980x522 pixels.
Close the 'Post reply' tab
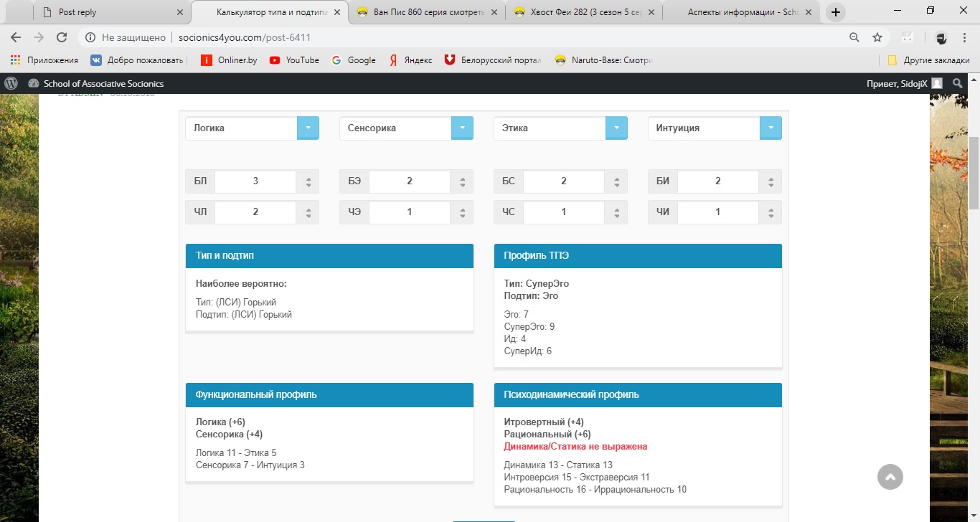180,12
